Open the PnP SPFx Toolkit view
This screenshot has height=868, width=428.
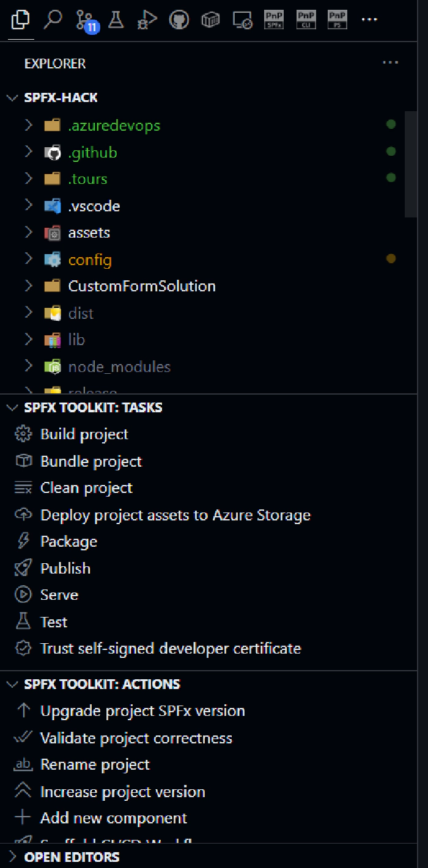[273, 20]
